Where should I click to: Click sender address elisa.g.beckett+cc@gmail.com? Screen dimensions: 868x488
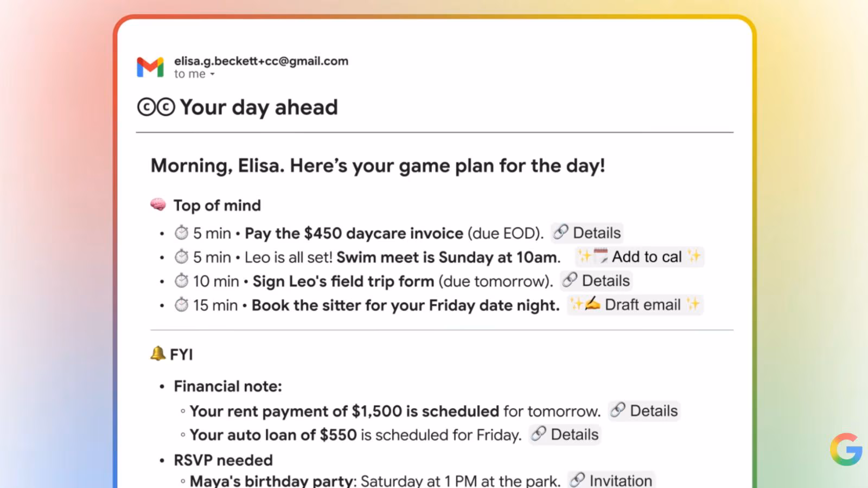click(261, 61)
